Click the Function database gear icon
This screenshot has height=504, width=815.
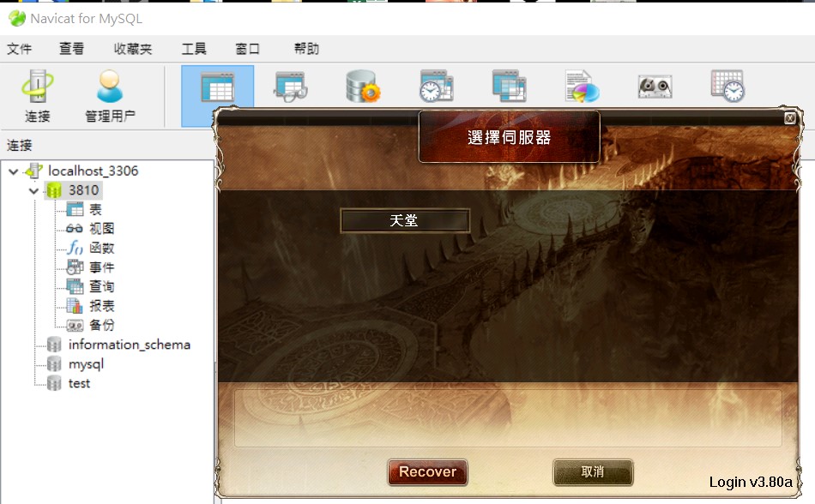[x=363, y=87]
